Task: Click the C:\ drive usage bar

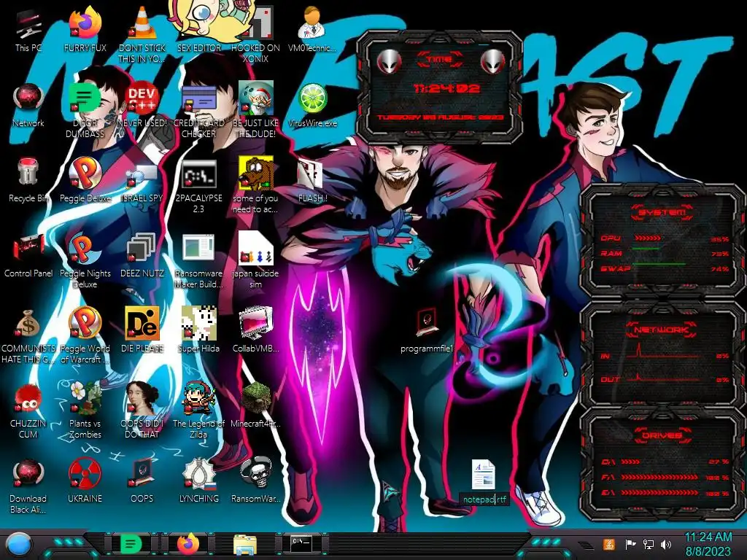Action: click(x=631, y=462)
